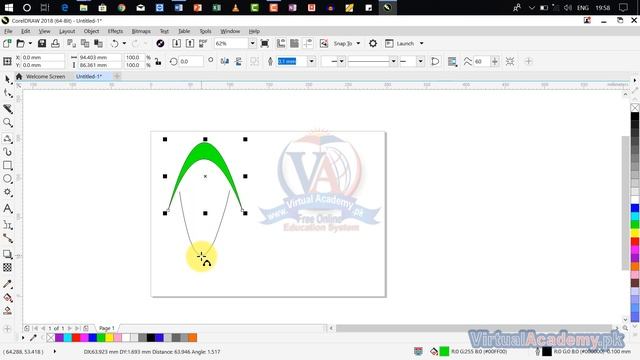
Task: Select the Parallel Dimension tool
Action: (x=8, y=224)
